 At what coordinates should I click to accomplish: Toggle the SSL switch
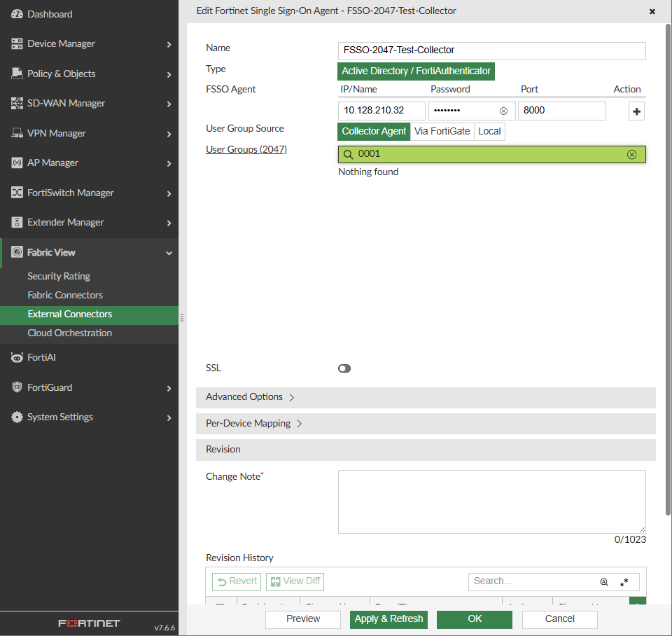(344, 368)
